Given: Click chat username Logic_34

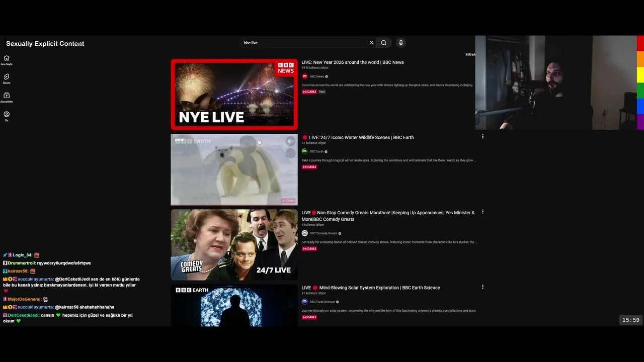Looking at the screenshot, I should (x=23, y=255).
